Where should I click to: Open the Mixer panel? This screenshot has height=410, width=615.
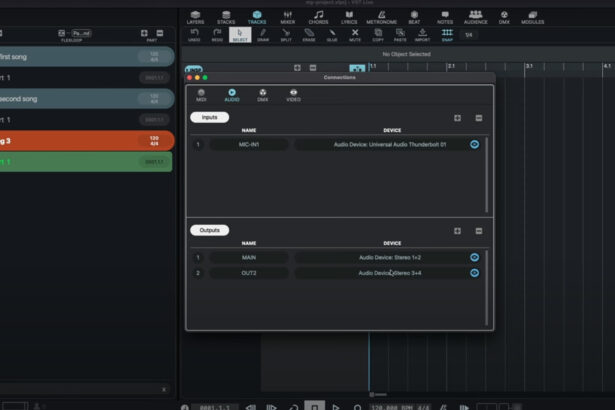click(287, 18)
